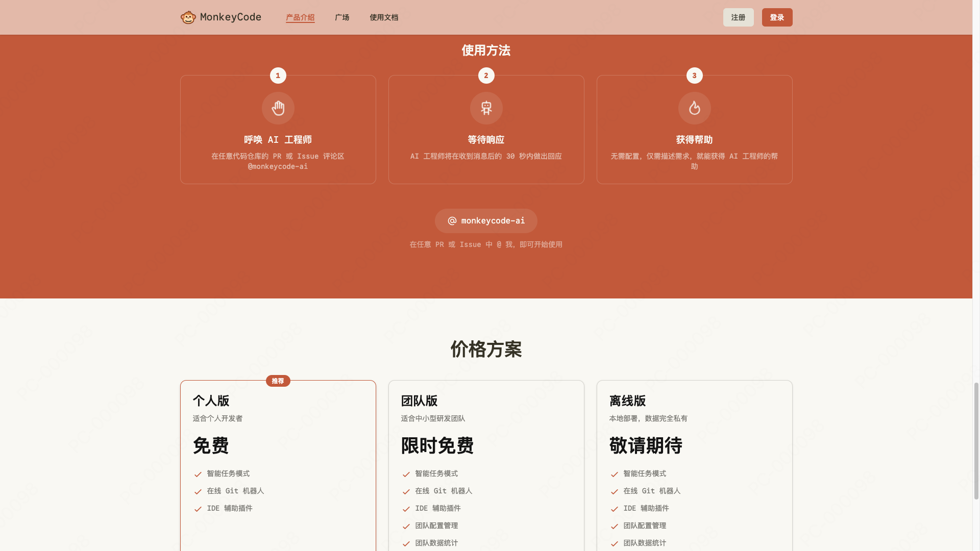Click the robot icon above 等待响应

coord(486,108)
